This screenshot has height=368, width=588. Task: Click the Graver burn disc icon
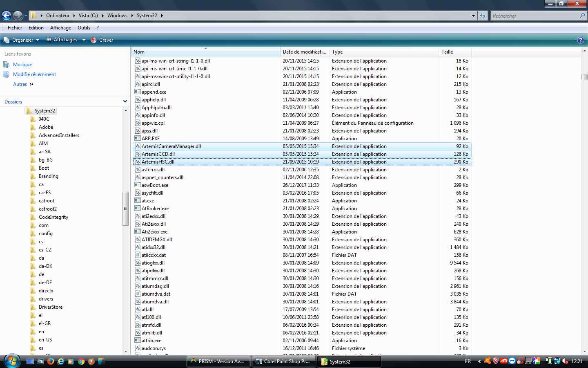(x=94, y=40)
